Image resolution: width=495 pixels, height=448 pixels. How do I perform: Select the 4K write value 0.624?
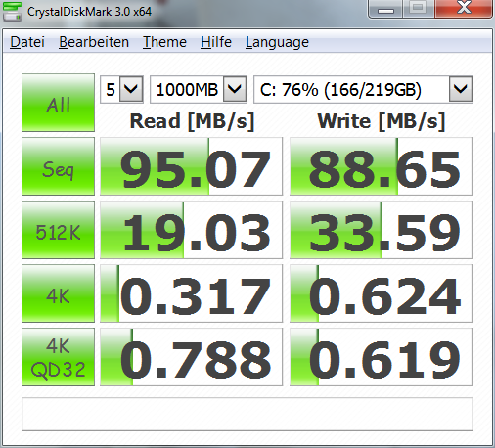(x=381, y=293)
